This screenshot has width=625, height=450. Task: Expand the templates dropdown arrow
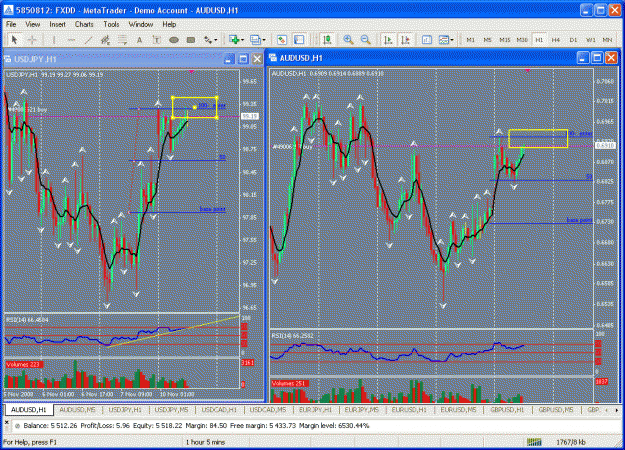click(x=452, y=40)
